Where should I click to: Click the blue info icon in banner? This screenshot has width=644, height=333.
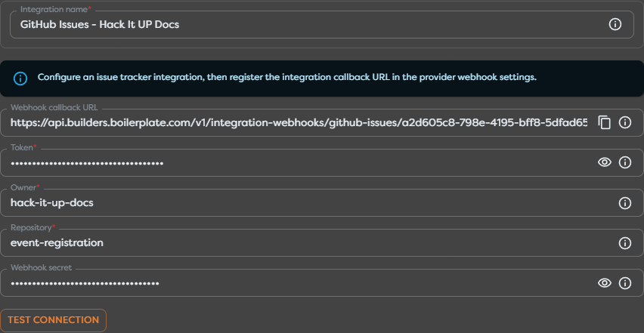coord(20,79)
